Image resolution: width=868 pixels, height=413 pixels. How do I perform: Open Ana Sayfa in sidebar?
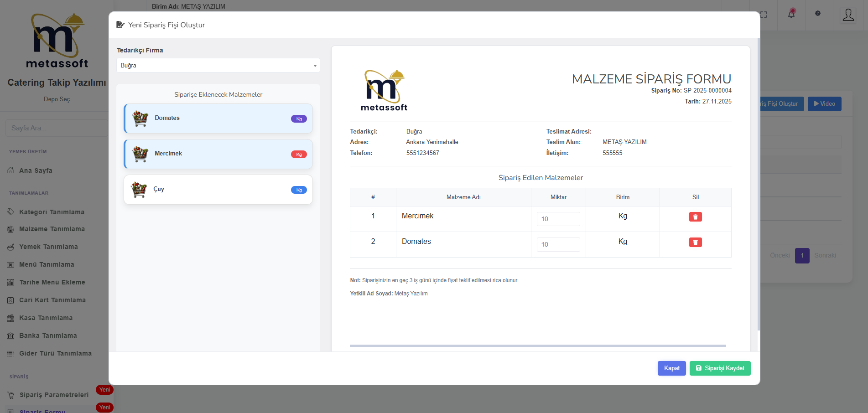36,170
